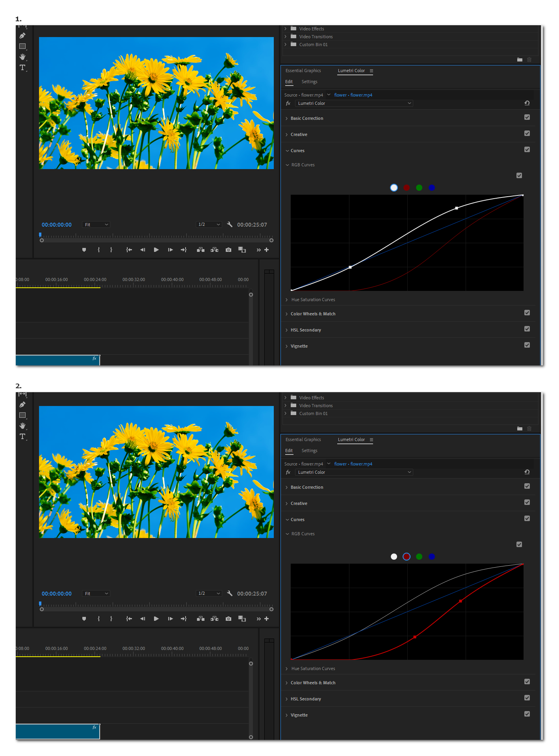Select the green curve channel in screenshot 2
The width and height of the screenshot is (559, 756).
(419, 557)
